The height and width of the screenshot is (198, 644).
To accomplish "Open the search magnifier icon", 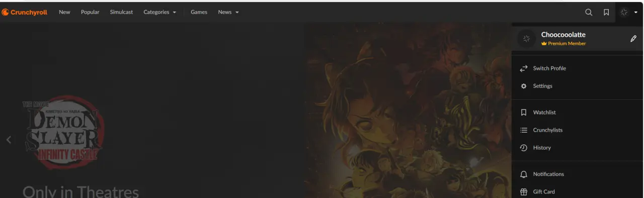I will 589,13.
